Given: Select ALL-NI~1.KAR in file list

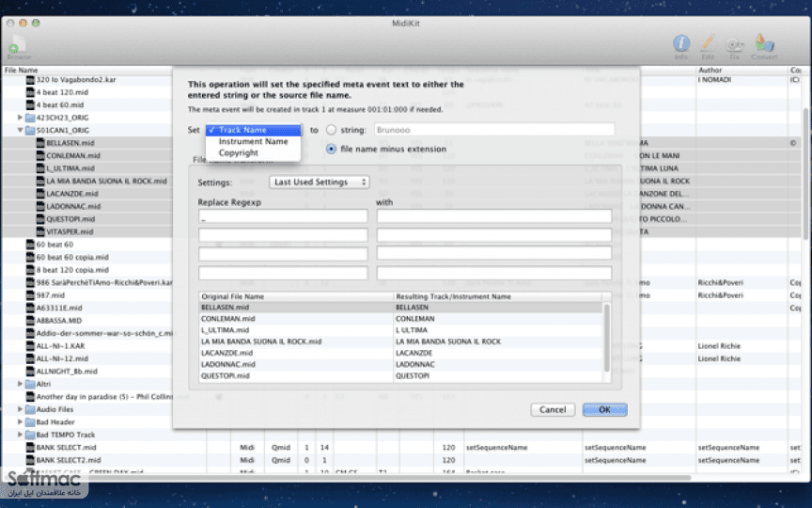Looking at the screenshot, I should tap(60, 346).
